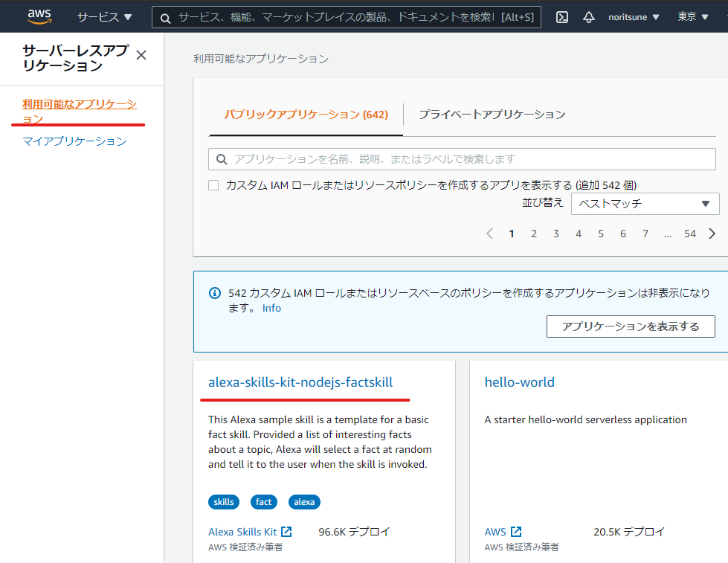728x563 pixels.
Task: Click the アプリケーションを表示する button
Action: (x=631, y=326)
